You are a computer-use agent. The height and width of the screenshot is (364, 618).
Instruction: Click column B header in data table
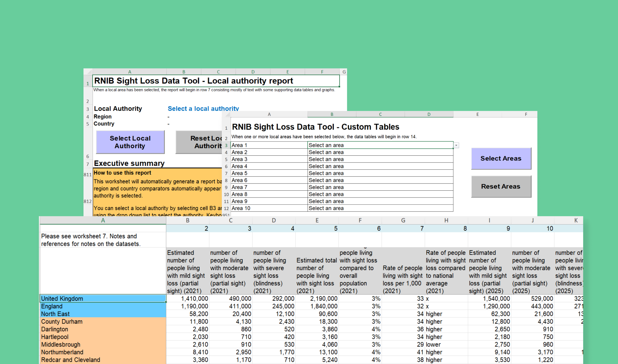click(188, 220)
